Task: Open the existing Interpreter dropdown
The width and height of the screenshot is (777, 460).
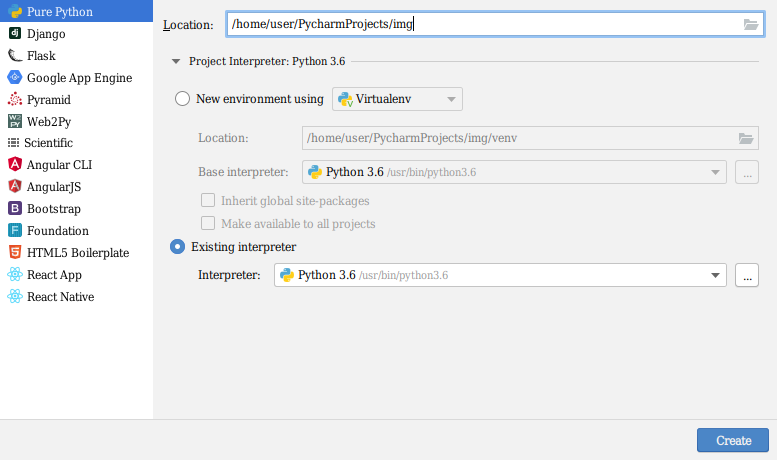Action: (500, 275)
